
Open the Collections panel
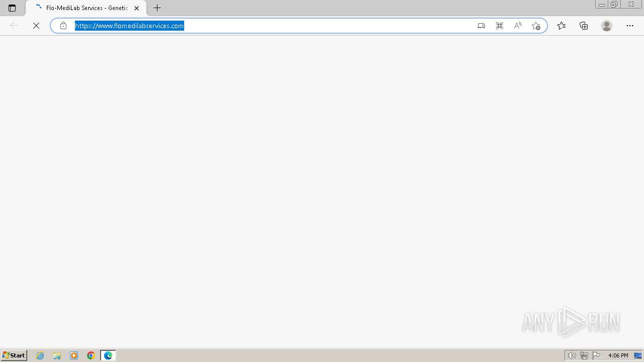pyautogui.click(x=584, y=26)
